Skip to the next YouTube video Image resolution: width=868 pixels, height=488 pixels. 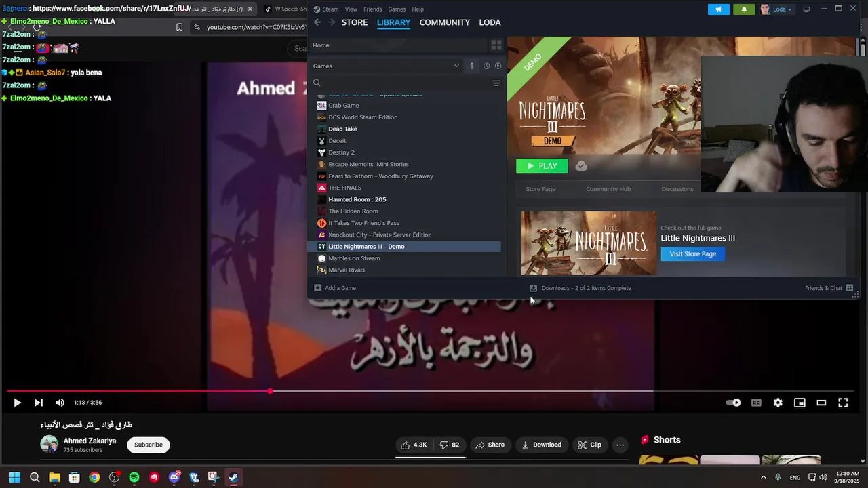[x=39, y=403]
